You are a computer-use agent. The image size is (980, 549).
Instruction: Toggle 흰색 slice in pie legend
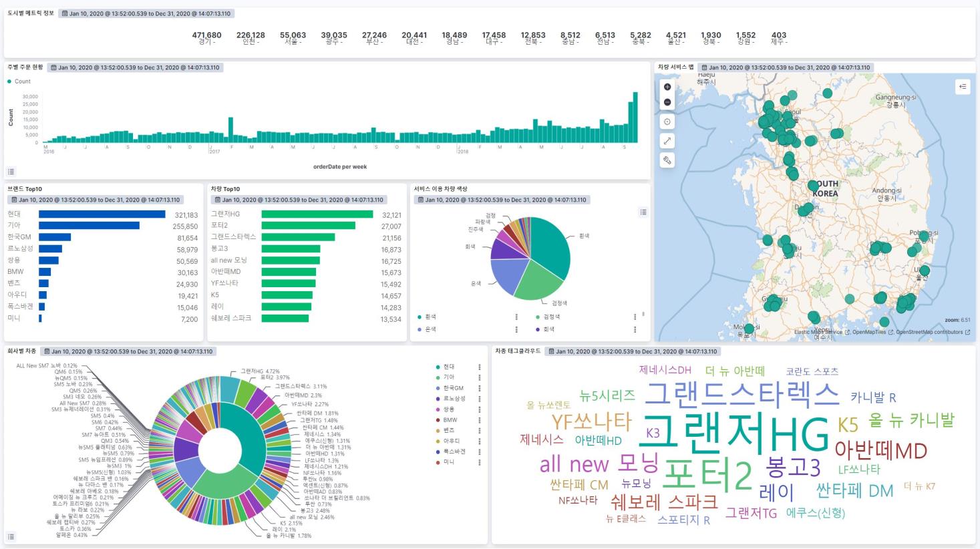point(430,317)
